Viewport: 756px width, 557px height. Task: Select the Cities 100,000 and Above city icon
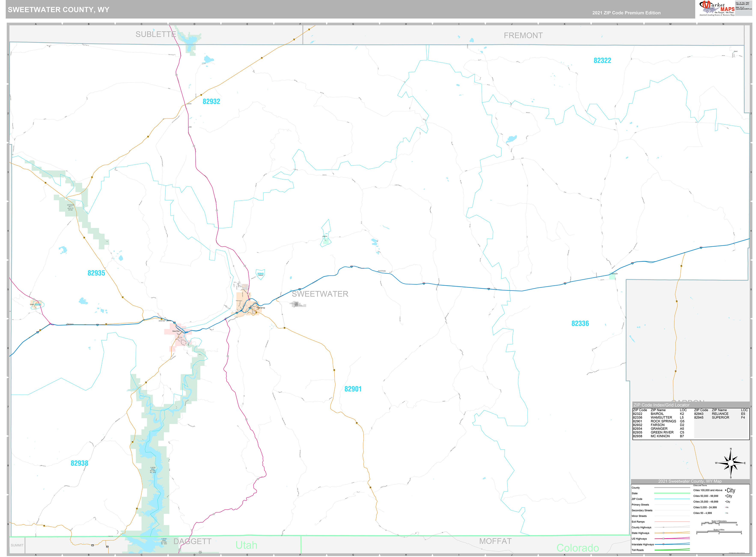pos(730,490)
